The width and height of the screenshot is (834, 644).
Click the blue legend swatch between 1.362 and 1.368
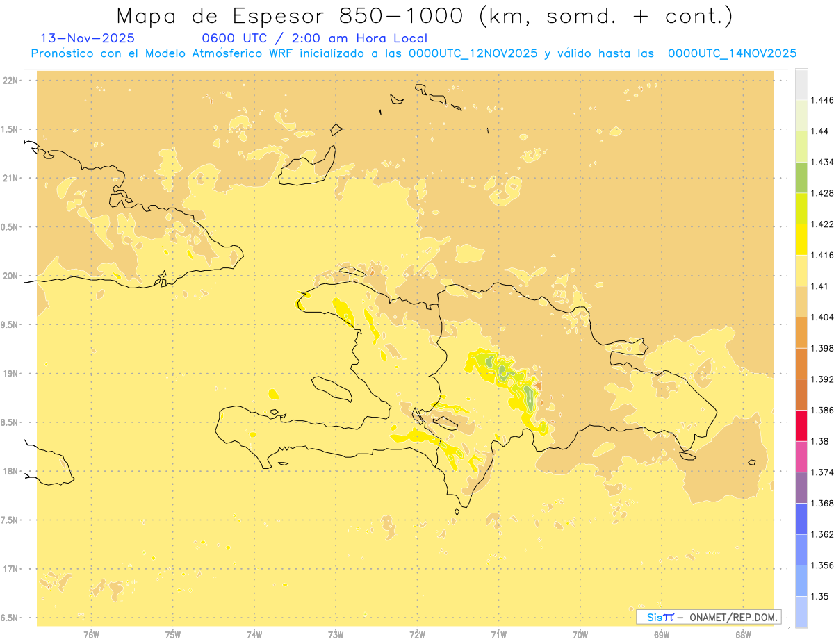coord(801,519)
